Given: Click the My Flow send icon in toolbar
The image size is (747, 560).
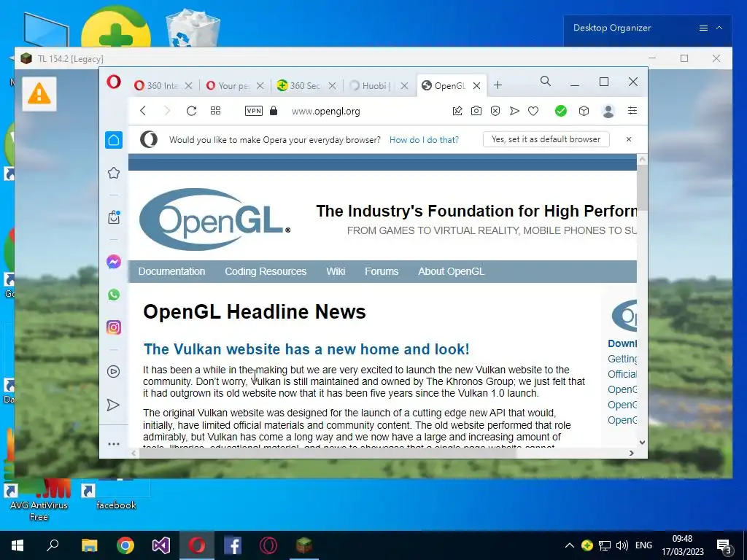Looking at the screenshot, I should [514, 111].
